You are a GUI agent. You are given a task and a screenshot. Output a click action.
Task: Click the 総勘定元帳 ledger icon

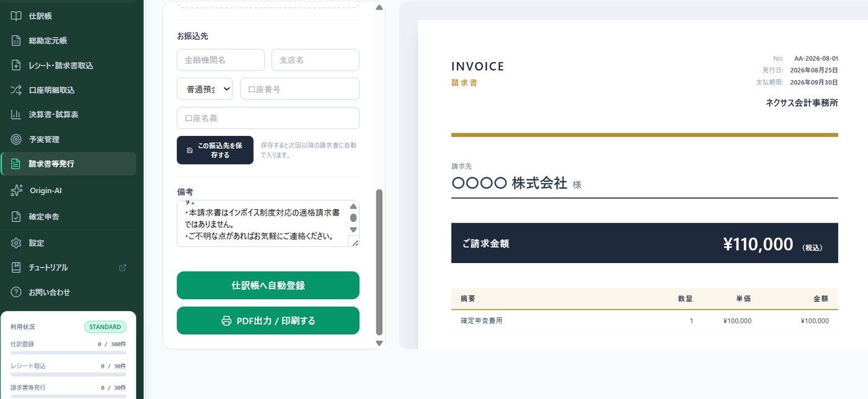(x=16, y=40)
